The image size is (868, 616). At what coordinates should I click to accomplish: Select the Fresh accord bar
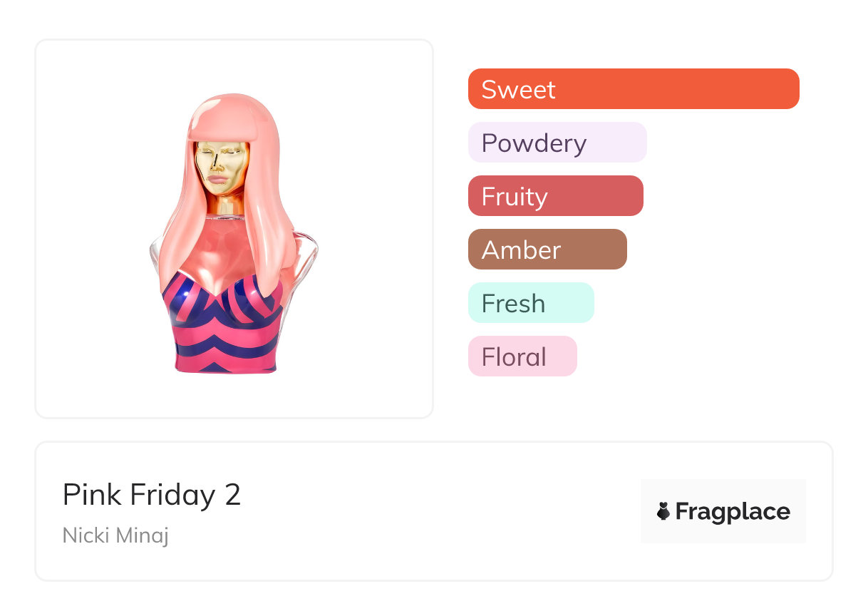click(x=530, y=303)
